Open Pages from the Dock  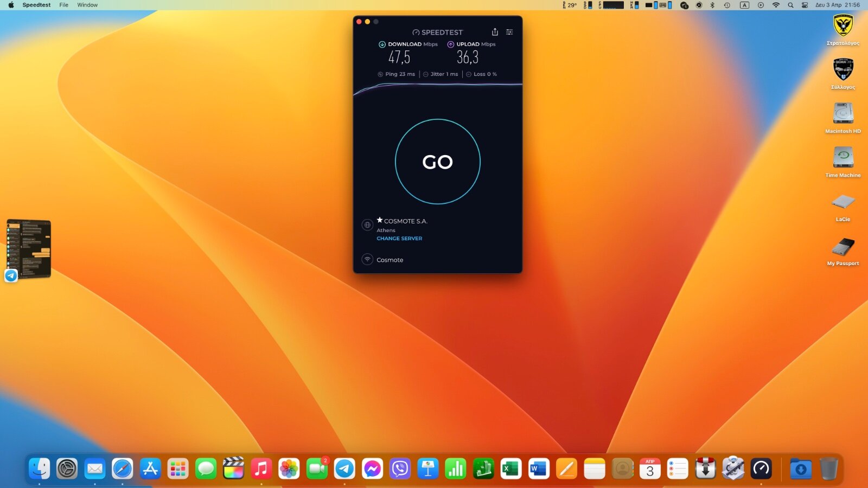click(566, 468)
